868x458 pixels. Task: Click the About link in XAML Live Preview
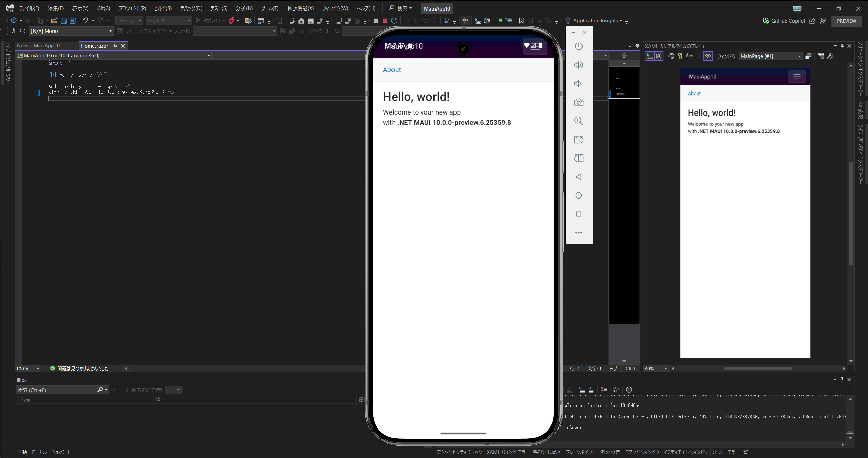694,93
